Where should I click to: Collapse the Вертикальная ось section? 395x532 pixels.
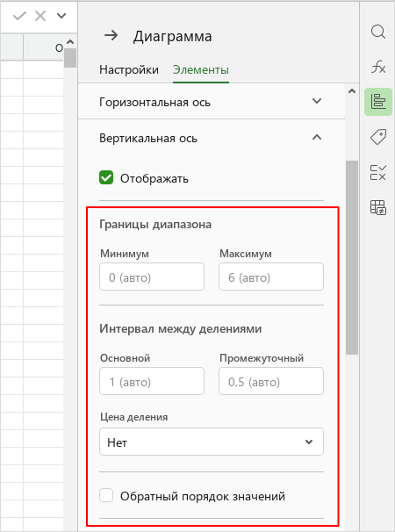[x=211, y=138]
